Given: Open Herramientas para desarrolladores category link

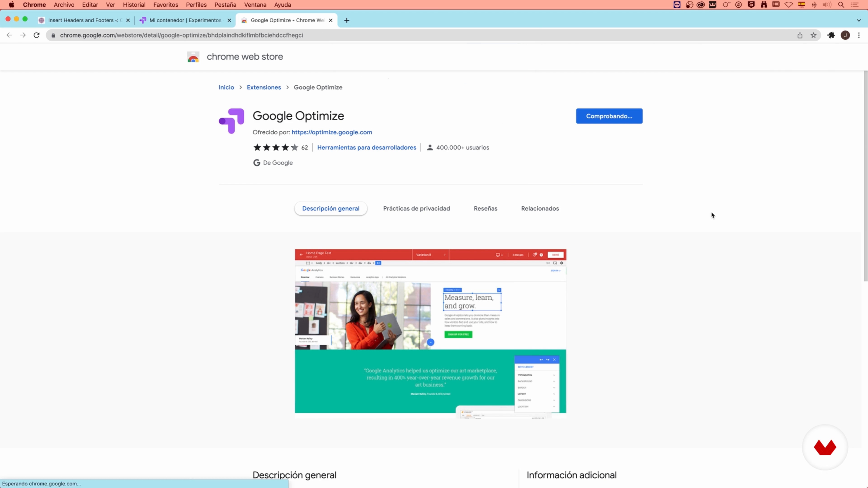Looking at the screenshot, I should coord(367,148).
